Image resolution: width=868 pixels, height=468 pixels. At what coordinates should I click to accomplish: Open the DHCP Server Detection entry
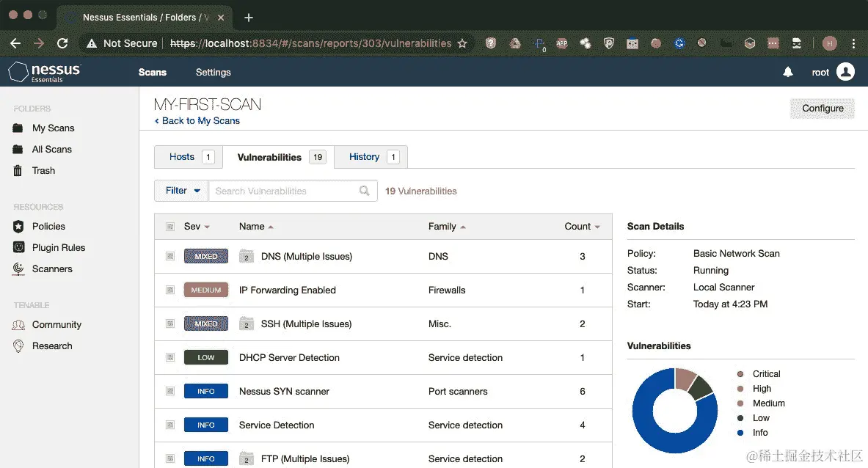289,357
